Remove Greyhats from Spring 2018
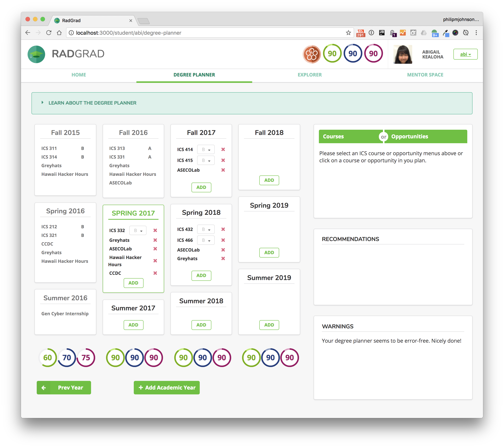Viewport: 504px width, 448px height. [x=223, y=258]
